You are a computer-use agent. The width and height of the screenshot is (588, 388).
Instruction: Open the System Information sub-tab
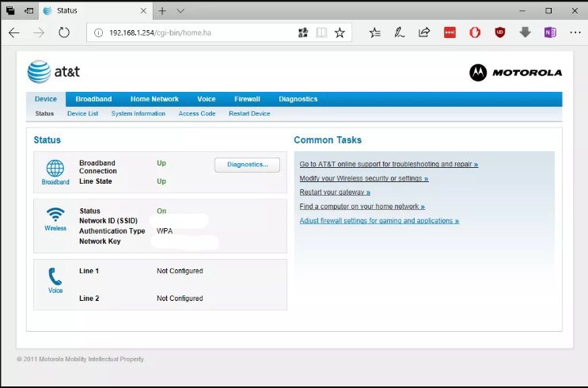[138, 113]
